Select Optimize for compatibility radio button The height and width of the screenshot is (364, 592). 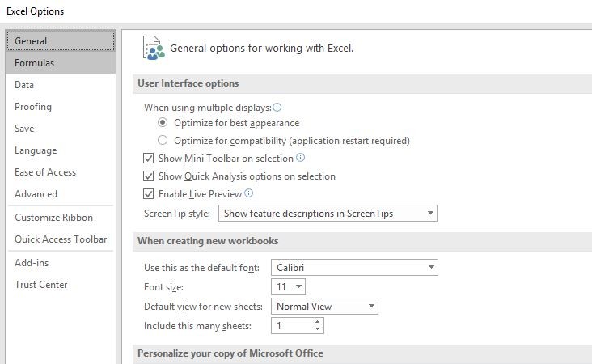click(x=163, y=140)
